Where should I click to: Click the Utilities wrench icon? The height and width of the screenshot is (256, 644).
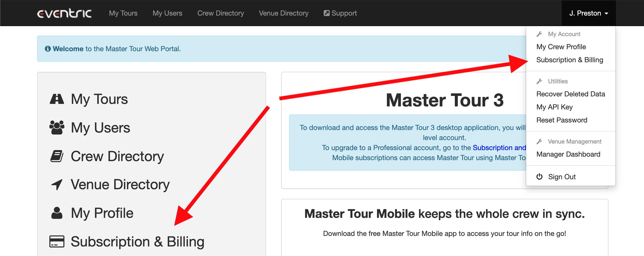tap(539, 81)
